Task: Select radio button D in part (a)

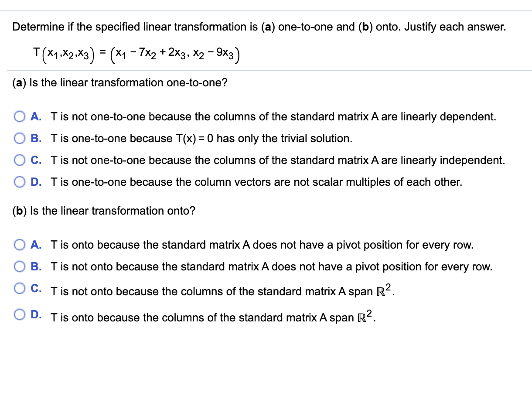Action: (x=19, y=182)
